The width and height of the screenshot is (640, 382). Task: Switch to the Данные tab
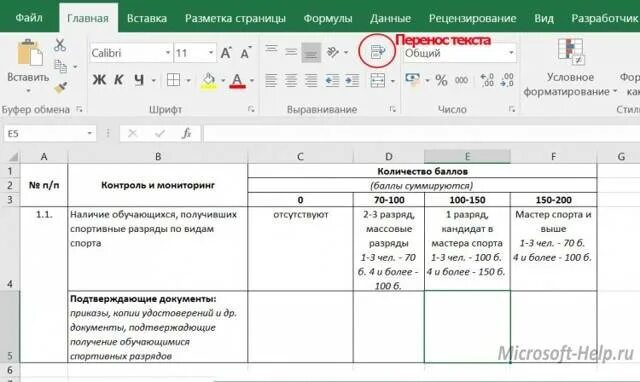pos(390,18)
